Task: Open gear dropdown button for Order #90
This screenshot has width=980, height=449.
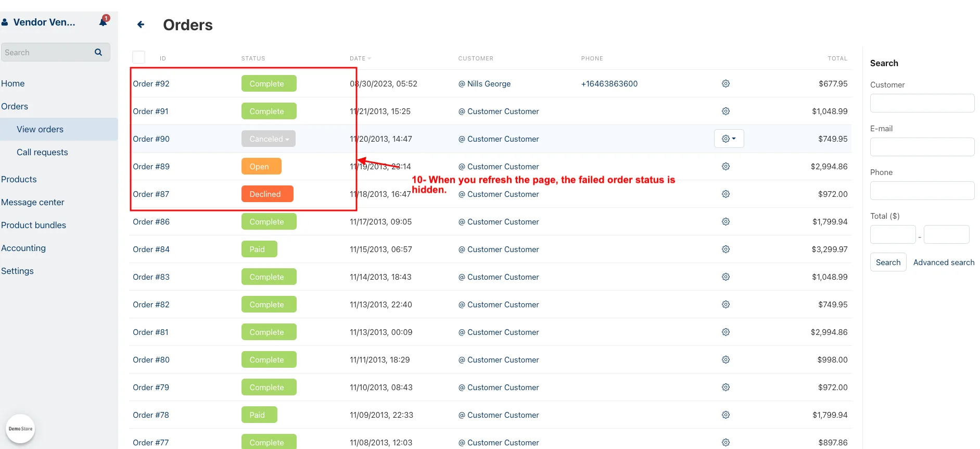Action: (729, 139)
